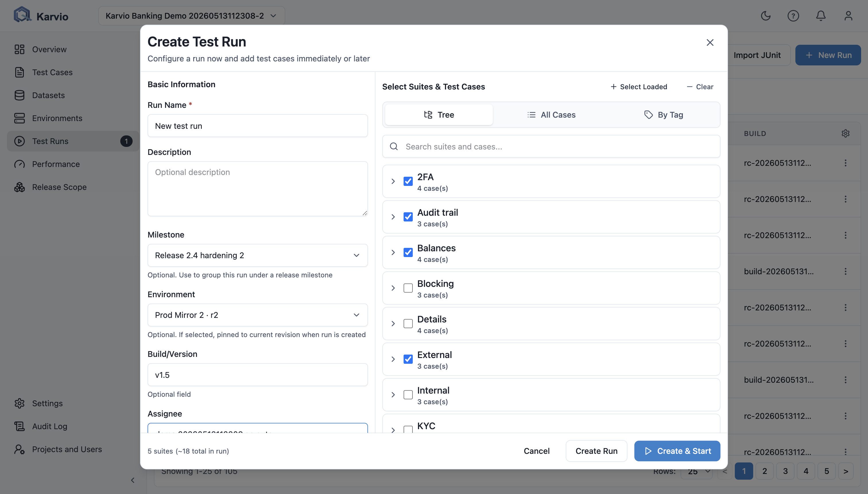
Task: Expand the Details suite
Action: click(393, 324)
